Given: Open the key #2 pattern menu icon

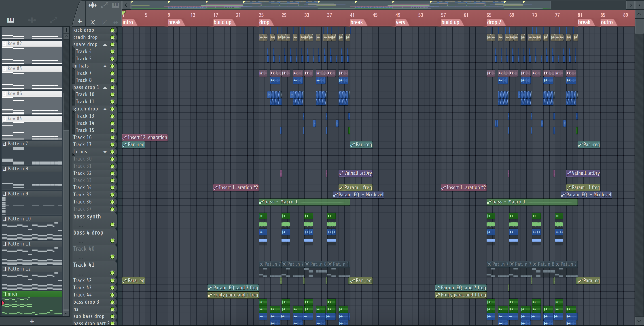Looking at the screenshot, I should (4, 44).
